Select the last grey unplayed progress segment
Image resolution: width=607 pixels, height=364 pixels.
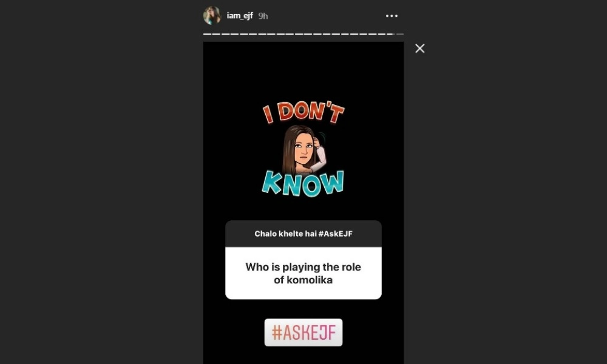pyautogui.click(x=400, y=34)
